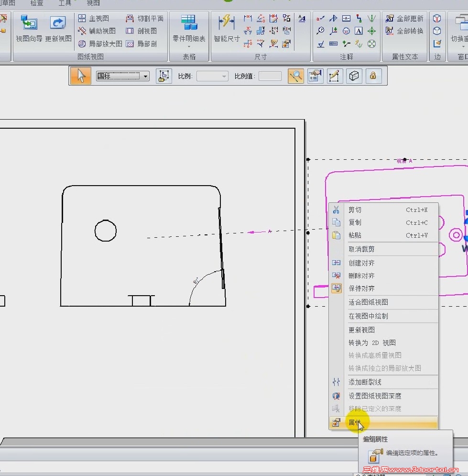Select the Detail View (局部放大图) tool
This screenshot has height=476, width=468.
100,44
